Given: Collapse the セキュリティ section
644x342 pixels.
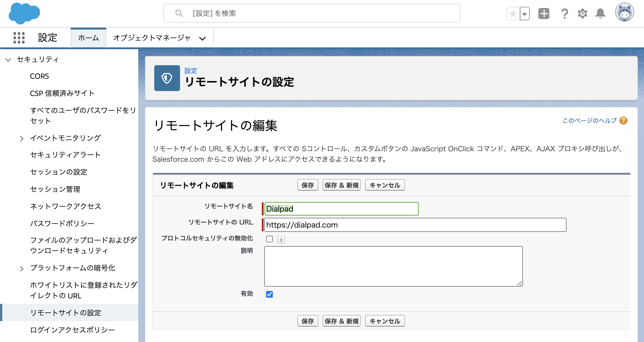Looking at the screenshot, I should pyautogui.click(x=8, y=60).
